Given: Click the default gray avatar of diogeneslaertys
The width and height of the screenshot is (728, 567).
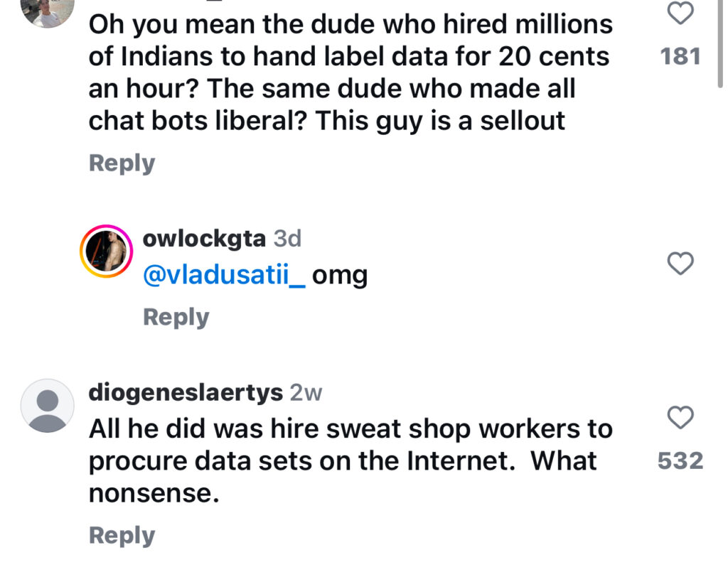Looking at the screenshot, I should (x=48, y=406).
